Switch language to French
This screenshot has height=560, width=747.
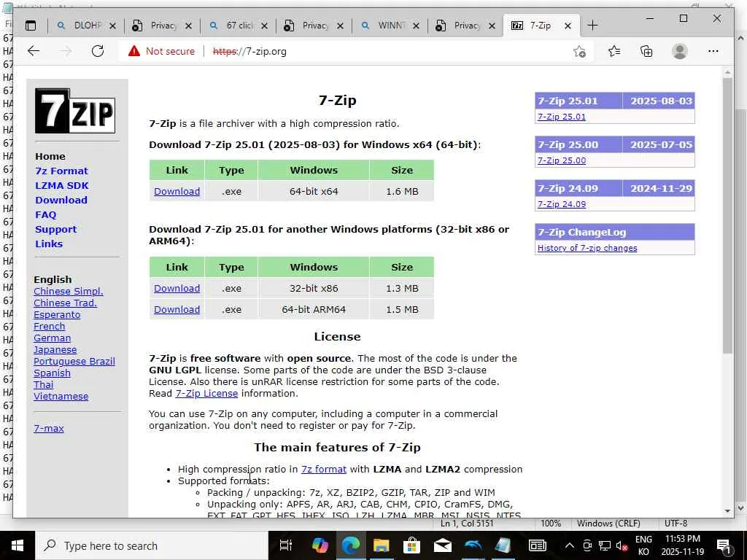(x=49, y=327)
